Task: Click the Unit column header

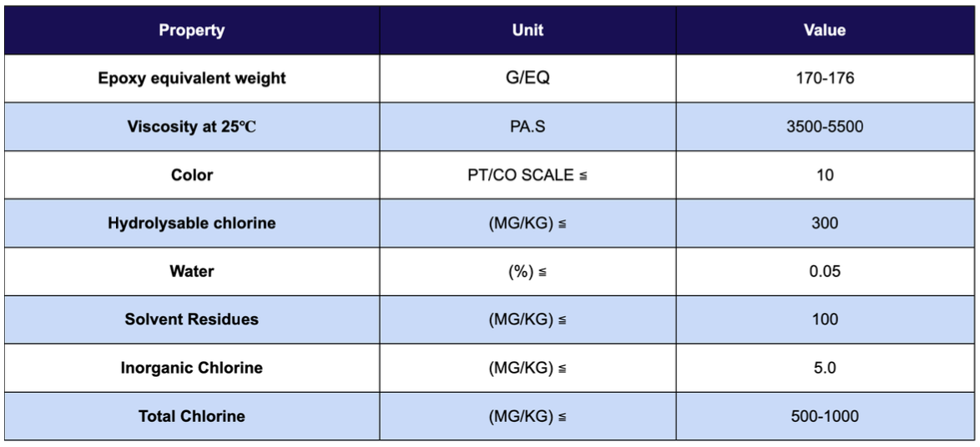Action: coord(528,30)
